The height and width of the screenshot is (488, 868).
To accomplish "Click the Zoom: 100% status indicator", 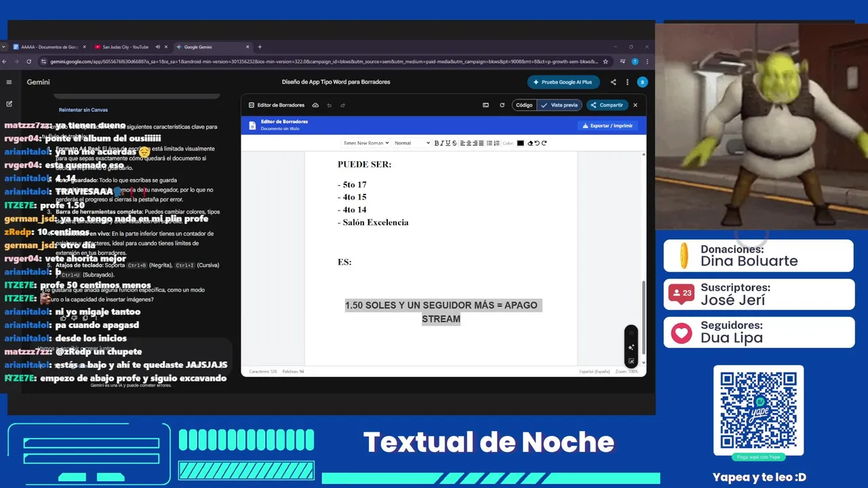I will [x=627, y=371].
